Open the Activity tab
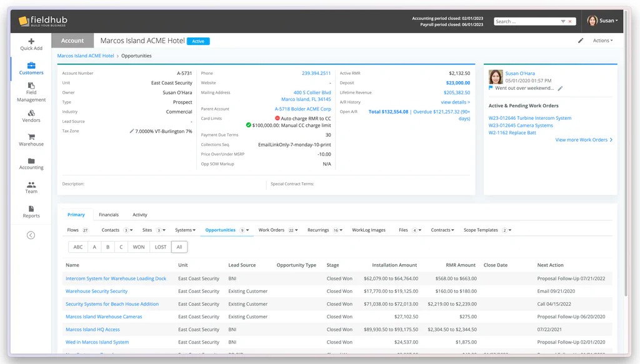 139,214
